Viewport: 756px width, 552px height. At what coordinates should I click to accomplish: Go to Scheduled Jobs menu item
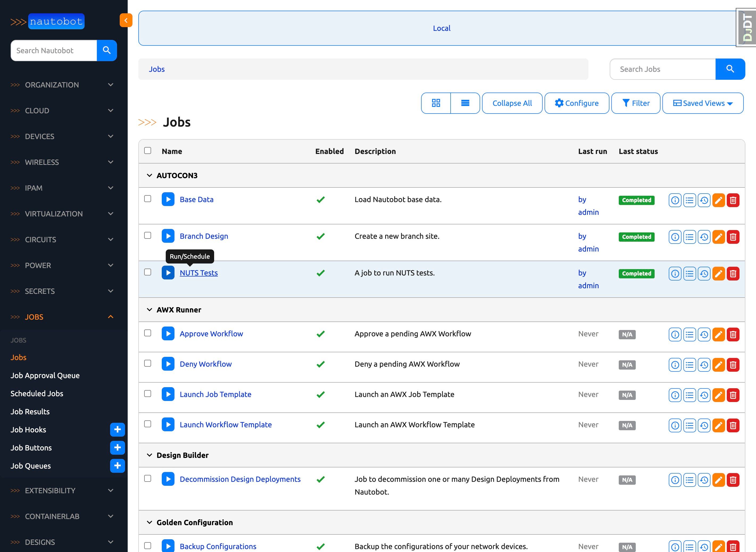pos(37,394)
